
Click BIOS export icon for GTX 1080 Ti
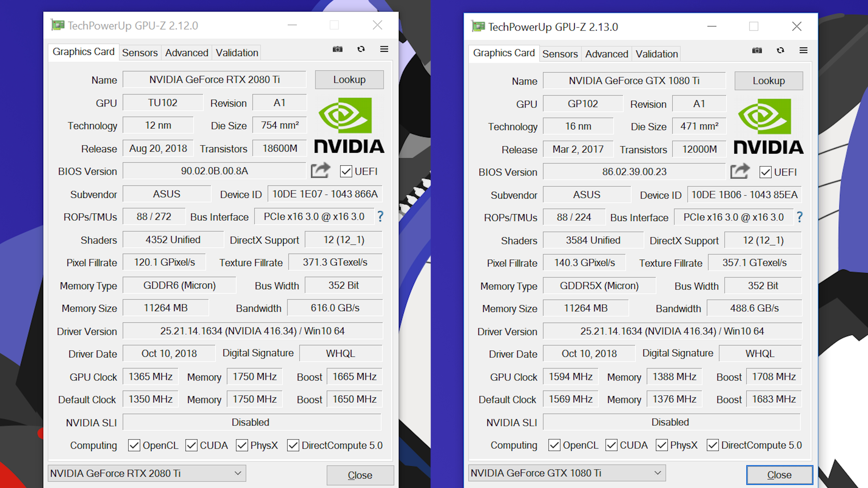tap(740, 171)
